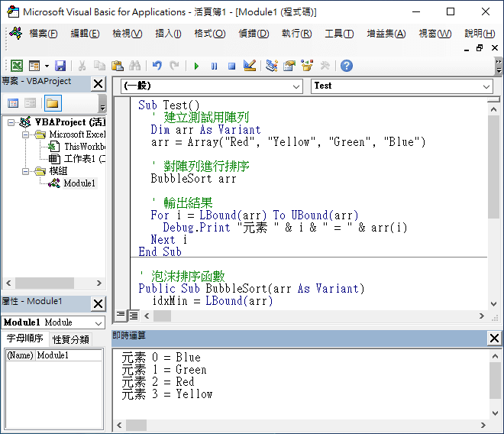
Task: Open the 格式(O) menu
Action: [x=210, y=34]
